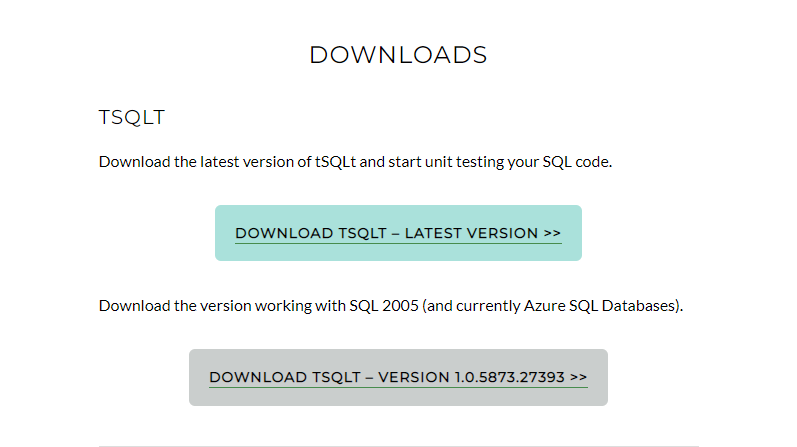Click the paragraph about SQL 2005 and Azure

pos(391,306)
